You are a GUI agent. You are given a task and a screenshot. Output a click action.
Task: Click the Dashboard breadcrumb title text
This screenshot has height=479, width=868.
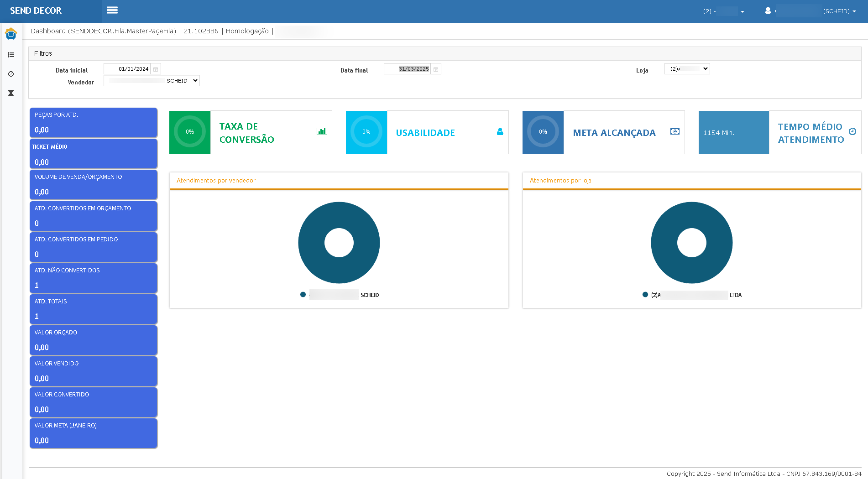tap(103, 31)
